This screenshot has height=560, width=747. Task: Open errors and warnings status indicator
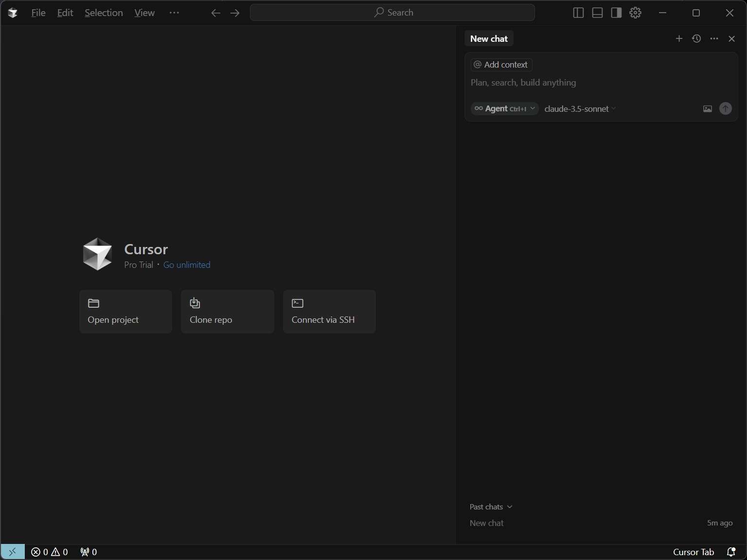click(50, 552)
